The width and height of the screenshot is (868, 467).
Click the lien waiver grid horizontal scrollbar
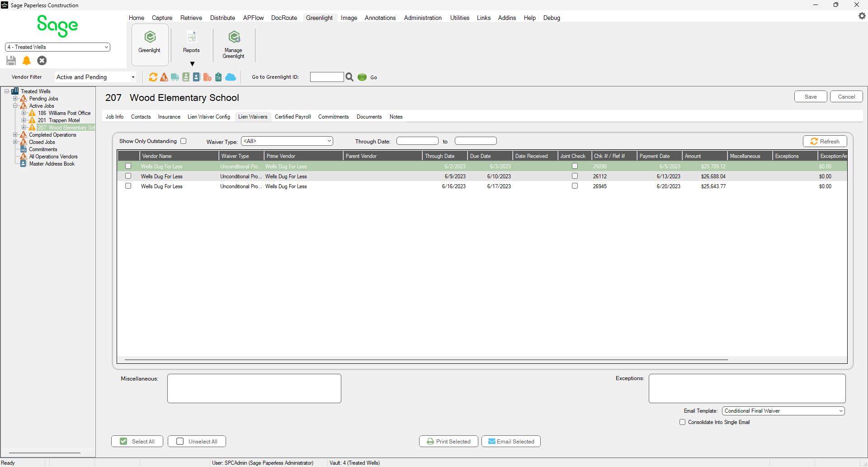(426, 360)
